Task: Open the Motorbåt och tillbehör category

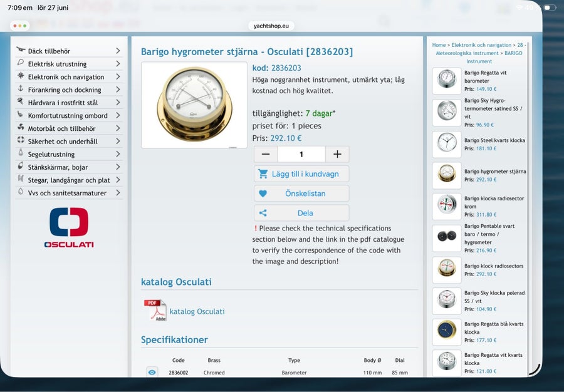Action: [69, 128]
